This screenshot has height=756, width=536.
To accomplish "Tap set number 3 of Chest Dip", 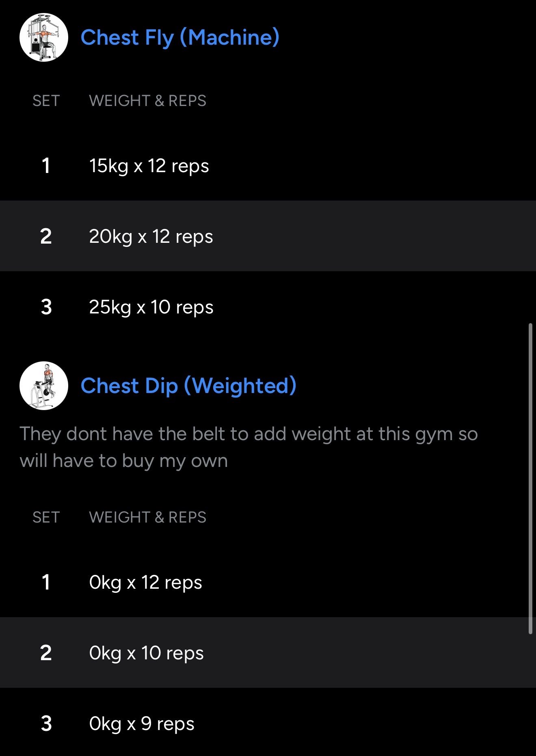I will click(x=46, y=724).
